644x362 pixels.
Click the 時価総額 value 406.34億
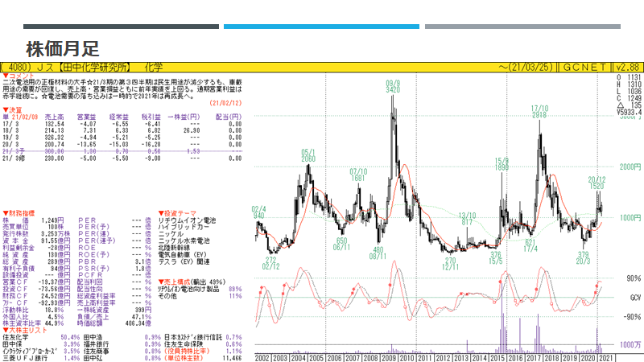tap(138, 323)
